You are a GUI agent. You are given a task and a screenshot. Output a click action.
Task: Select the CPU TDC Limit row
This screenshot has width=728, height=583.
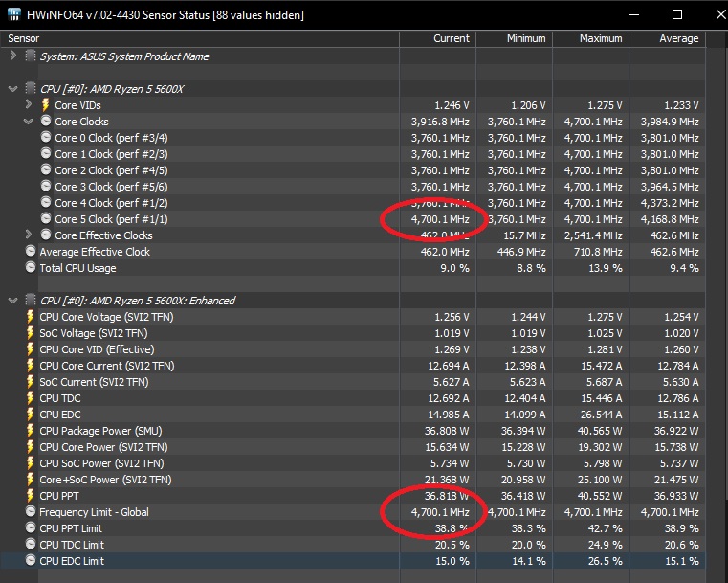tap(353, 545)
